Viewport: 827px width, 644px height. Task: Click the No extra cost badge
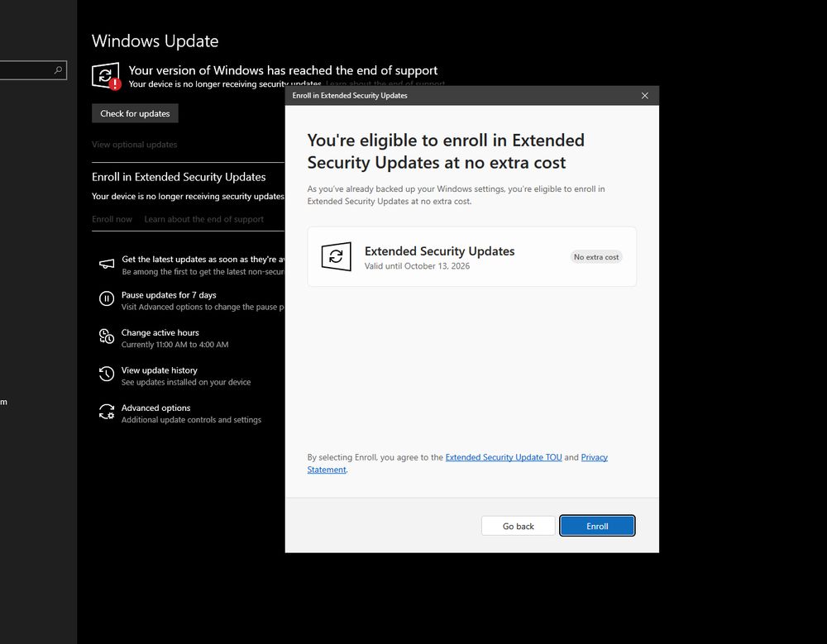[596, 257]
